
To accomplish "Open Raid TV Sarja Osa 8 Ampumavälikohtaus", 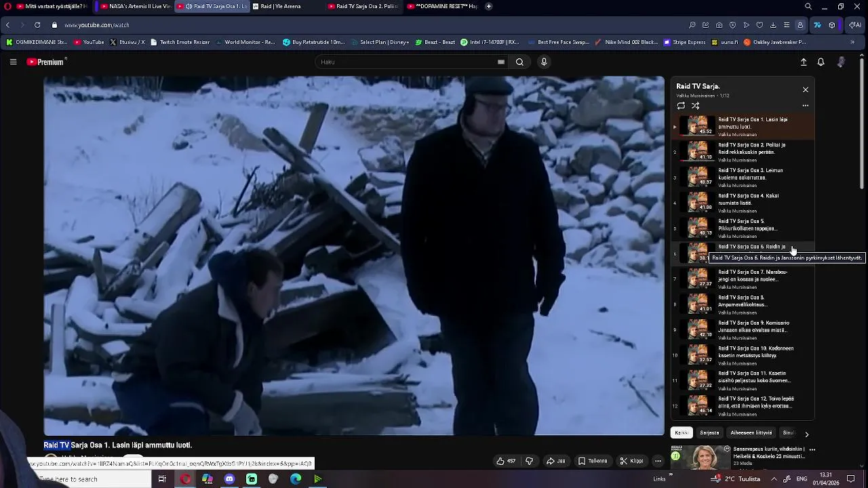I will pyautogui.click(x=743, y=304).
